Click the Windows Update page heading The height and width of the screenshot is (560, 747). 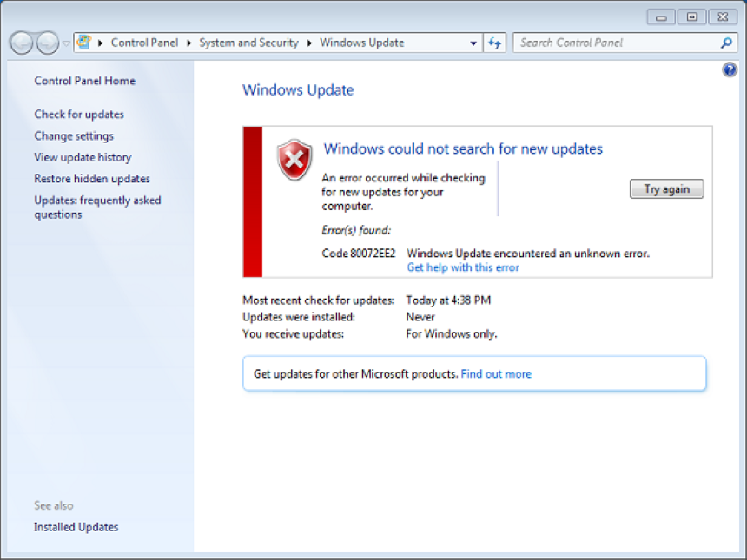pyautogui.click(x=298, y=90)
